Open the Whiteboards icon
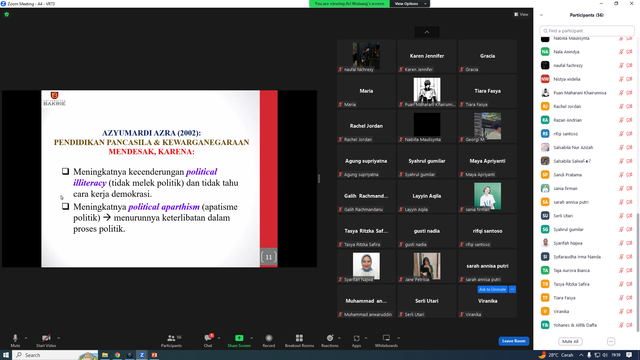Screen dimensions: 640x360 (386, 338)
